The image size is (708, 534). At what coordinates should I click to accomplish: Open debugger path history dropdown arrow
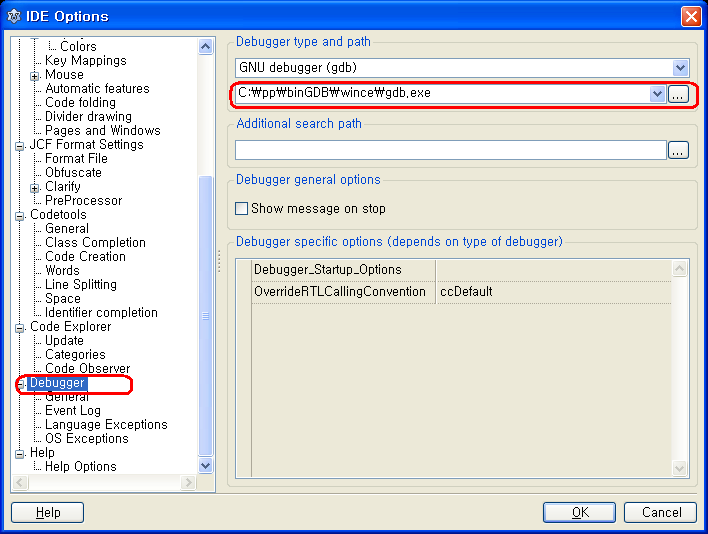click(x=657, y=94)
